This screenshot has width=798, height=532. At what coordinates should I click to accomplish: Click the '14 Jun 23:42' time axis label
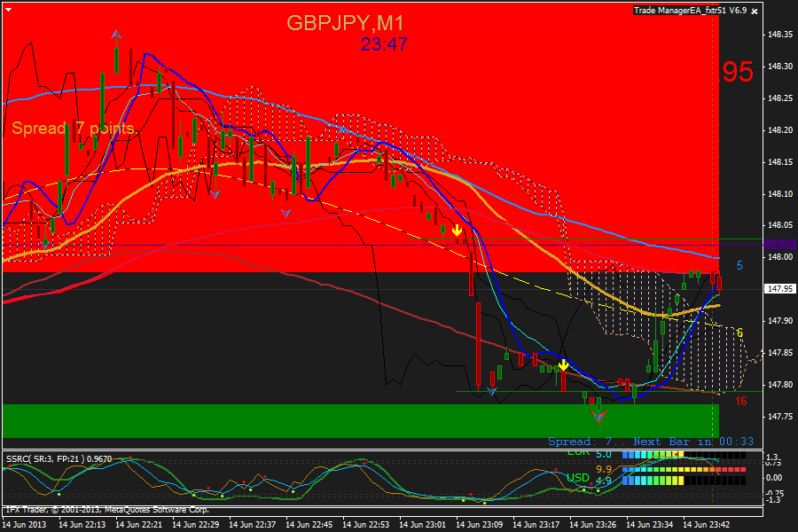(707, 524)
